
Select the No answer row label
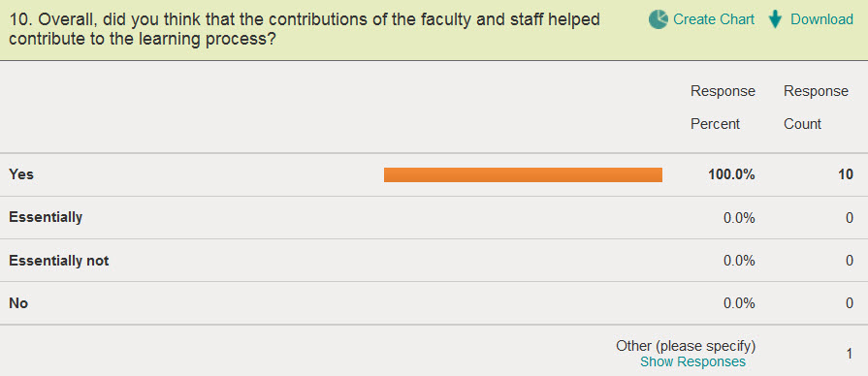(18, 303)
